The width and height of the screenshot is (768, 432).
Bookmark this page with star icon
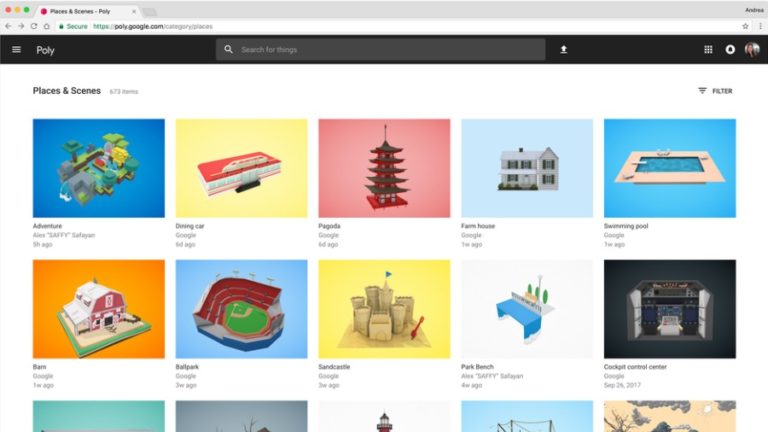point(745,26)
